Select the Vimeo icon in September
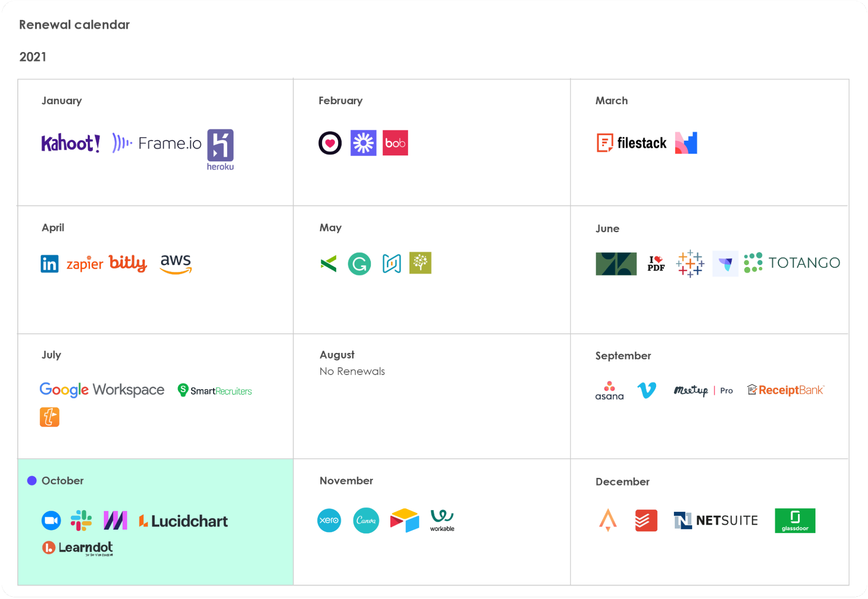This screenshot has width=868, height=599. pyautogui.click(x=647, y=390)
